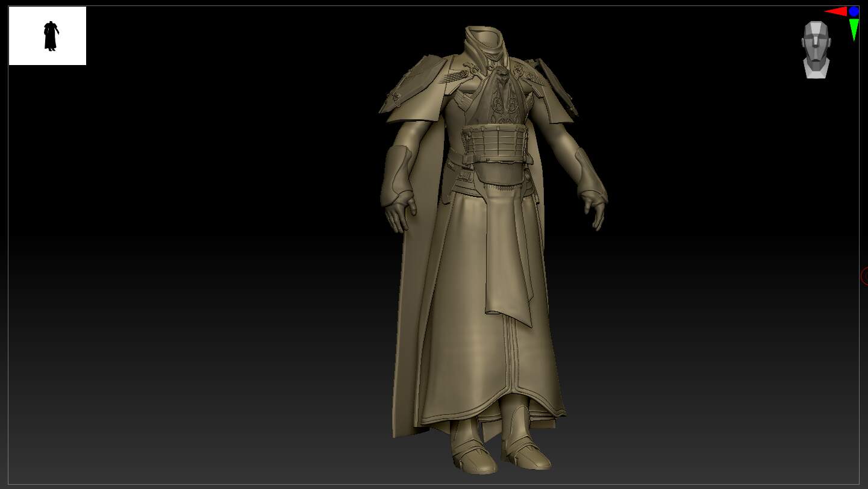Click the silhouette thumbnail preview
The height and width of the screenshot is (489, 868).
(48, 36)
